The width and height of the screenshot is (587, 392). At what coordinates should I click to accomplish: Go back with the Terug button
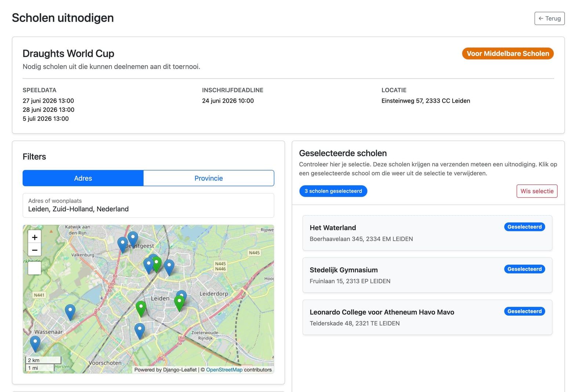(x=549, y=18)
